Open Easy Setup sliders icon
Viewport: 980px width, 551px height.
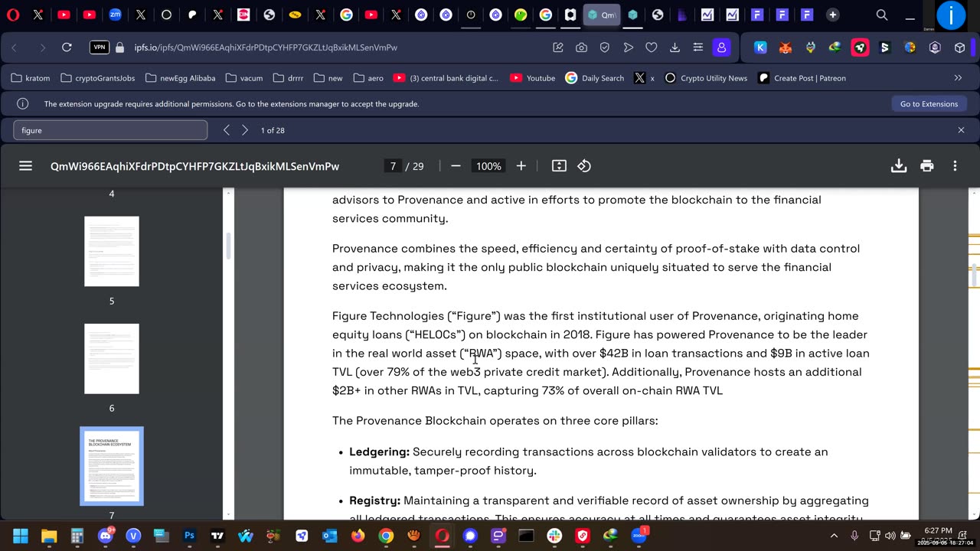tap(697, 47)
